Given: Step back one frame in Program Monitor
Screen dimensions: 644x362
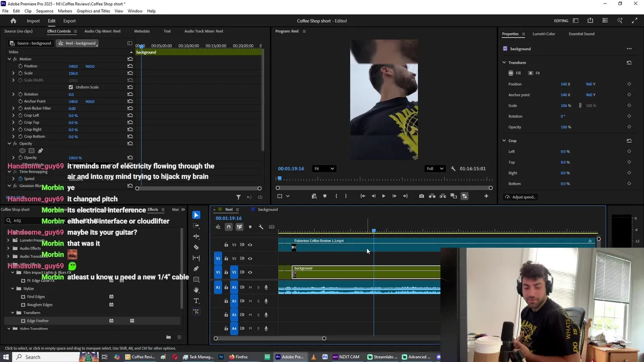Looking at the screenshot, I should 373,196.
